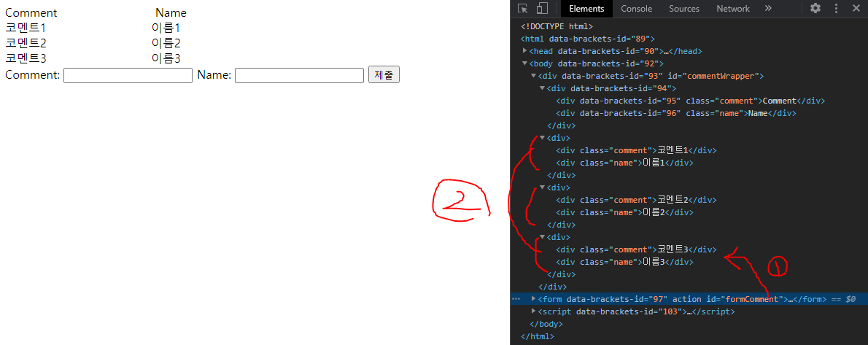Focus the Comment input field
The image size is (868, 345).
(x=128, y=75)
